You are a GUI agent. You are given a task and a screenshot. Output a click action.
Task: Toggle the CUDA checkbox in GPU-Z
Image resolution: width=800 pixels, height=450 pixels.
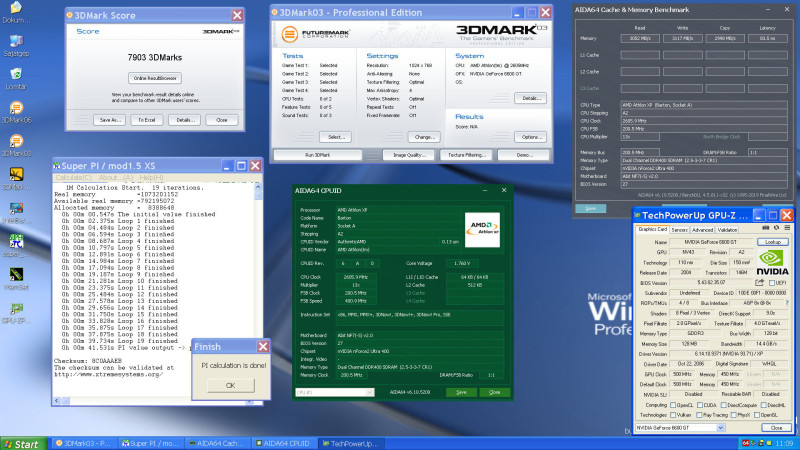701,405
